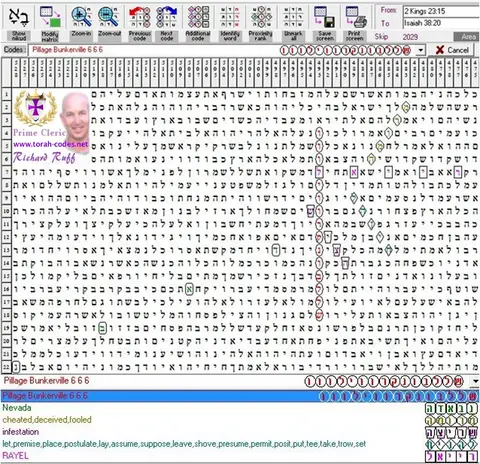Viewport: 480px width, 464px height.
Task: Select the cheated,deceived,fooled code row
Action: pyautogui.click(x=240, y=420)
